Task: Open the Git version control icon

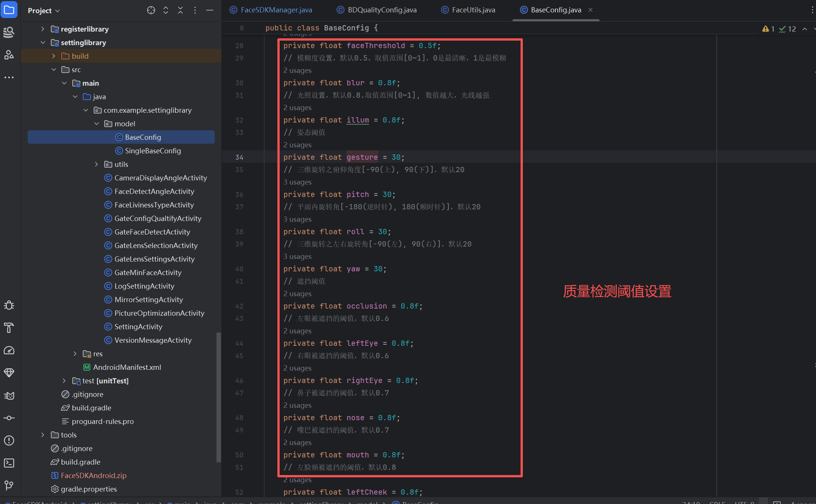Action: coord(9,485)
